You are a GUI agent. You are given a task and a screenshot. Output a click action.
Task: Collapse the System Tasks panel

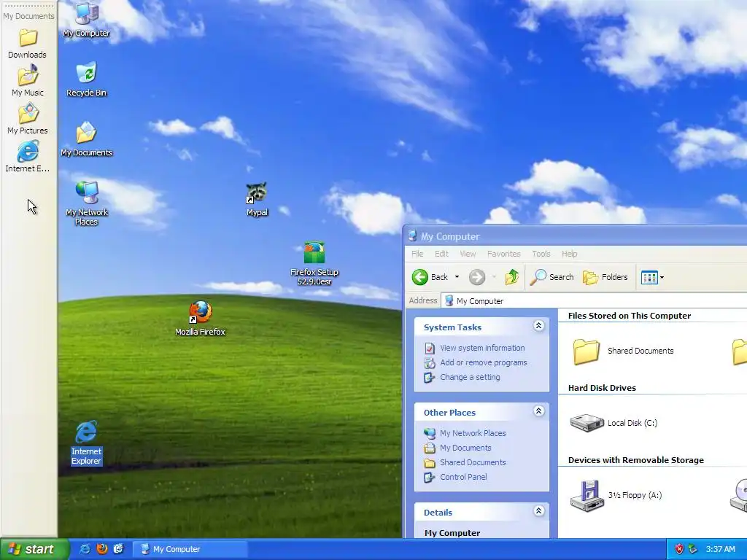tap(539, 326)
